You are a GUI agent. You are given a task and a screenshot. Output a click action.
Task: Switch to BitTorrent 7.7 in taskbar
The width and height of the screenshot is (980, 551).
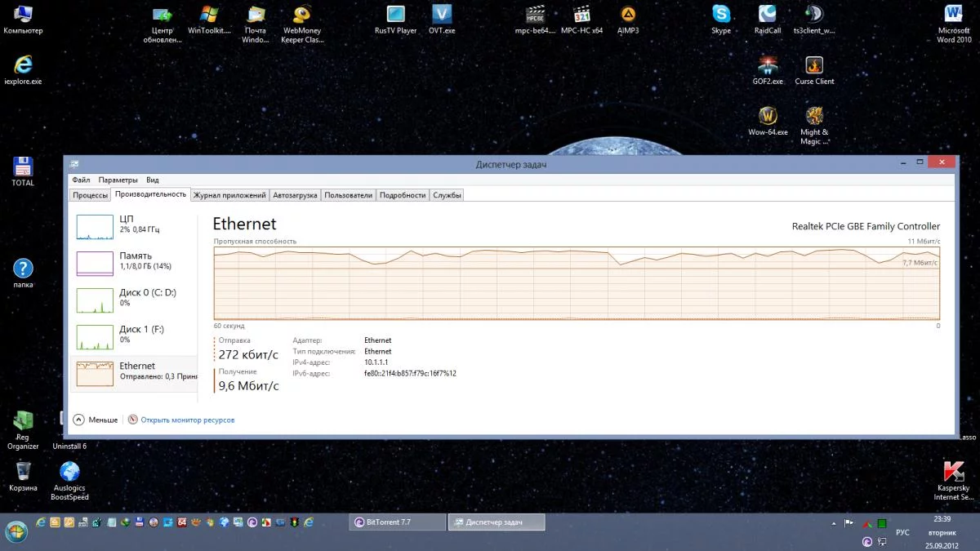[397, 522]
